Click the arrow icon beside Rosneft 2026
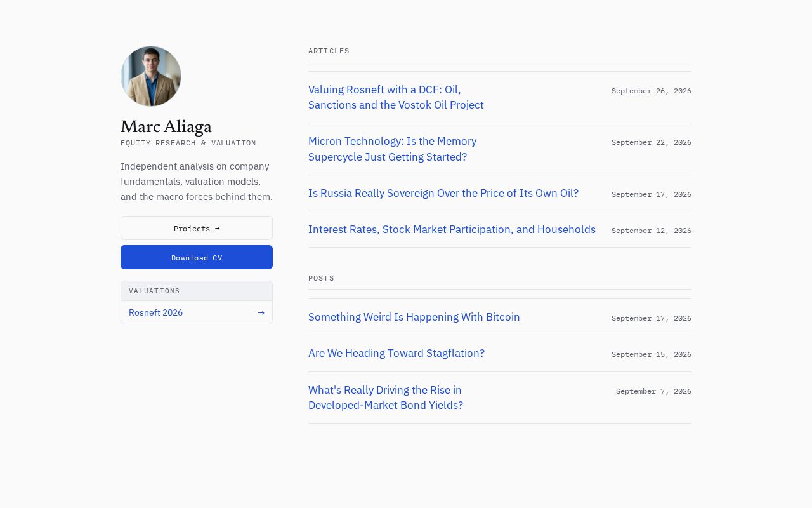This screenshot has width=812, height=508. click(x=261, y=312)
